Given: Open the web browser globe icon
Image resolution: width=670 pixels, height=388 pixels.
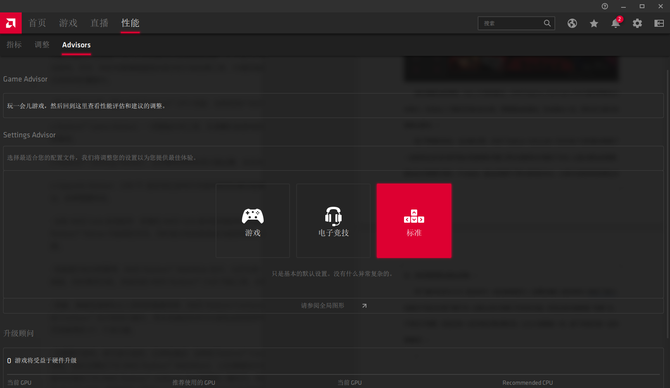Looking at the screenshot, I should 572,24.
